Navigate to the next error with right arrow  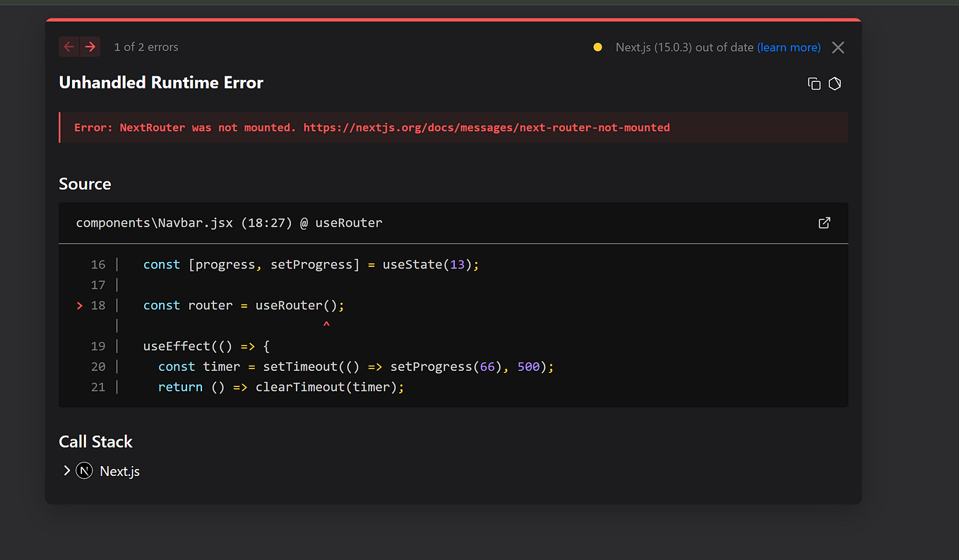click(x=90, y=47)
